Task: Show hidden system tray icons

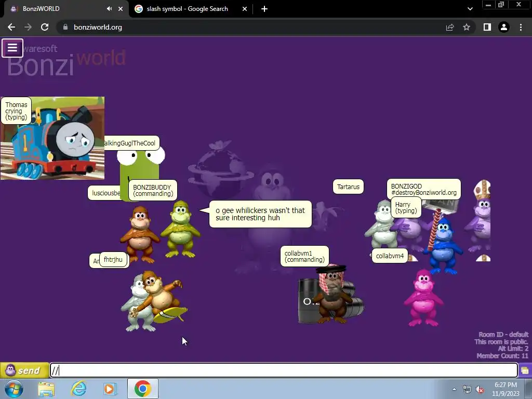Action: pyautogui.click(x=454, y=389)
